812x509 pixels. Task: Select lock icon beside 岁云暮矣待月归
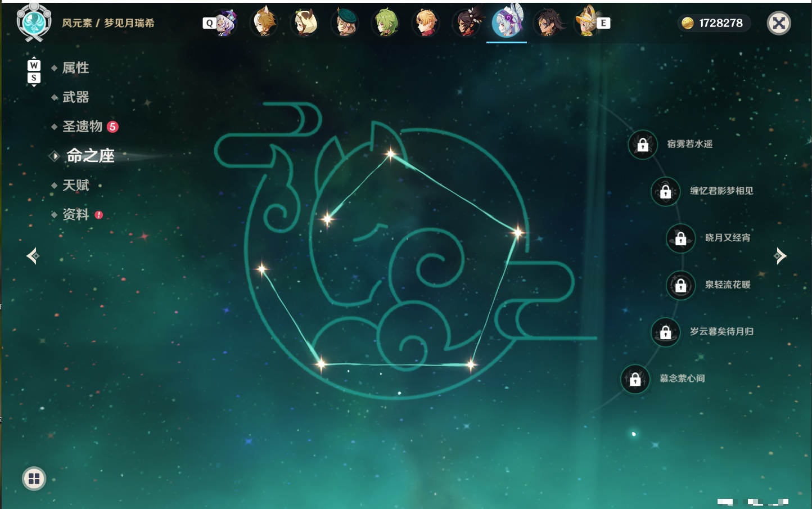[x=665, y=332]
